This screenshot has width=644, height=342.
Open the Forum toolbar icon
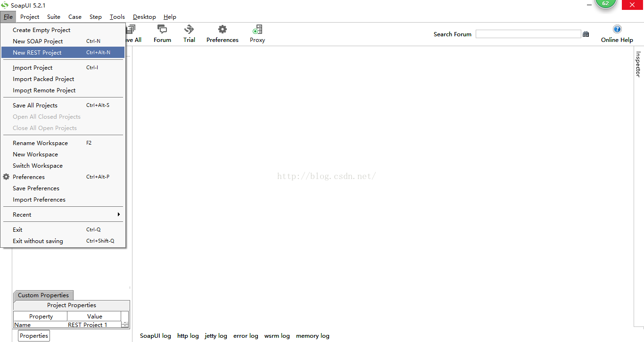click(x=162, y=30)
